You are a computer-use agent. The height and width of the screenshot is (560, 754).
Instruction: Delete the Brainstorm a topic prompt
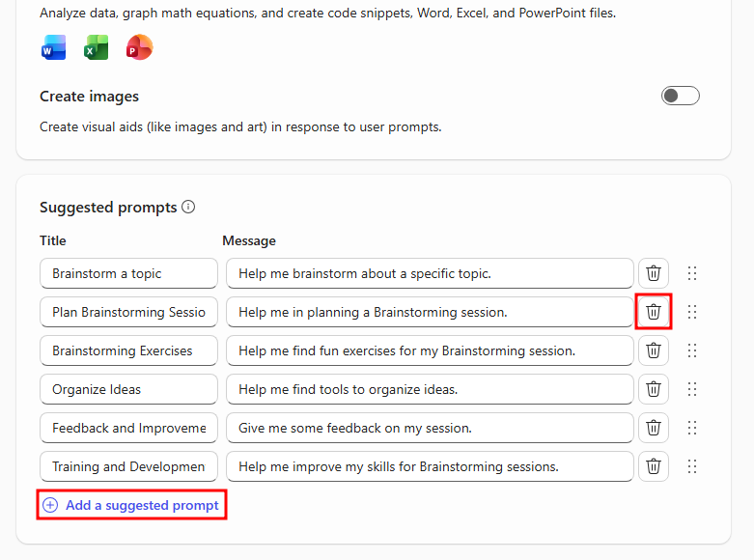pyautogui.click(x=654, y=273)
